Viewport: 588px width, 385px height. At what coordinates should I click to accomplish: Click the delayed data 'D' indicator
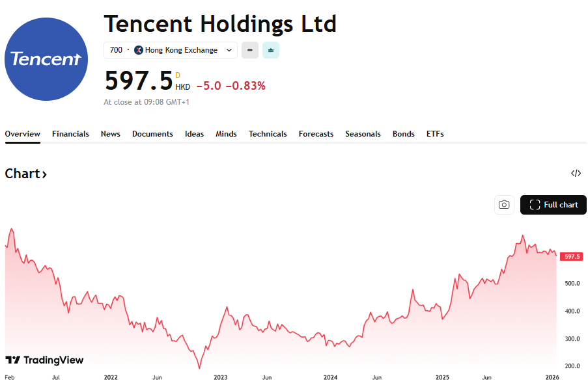click(x=178, y=75)
